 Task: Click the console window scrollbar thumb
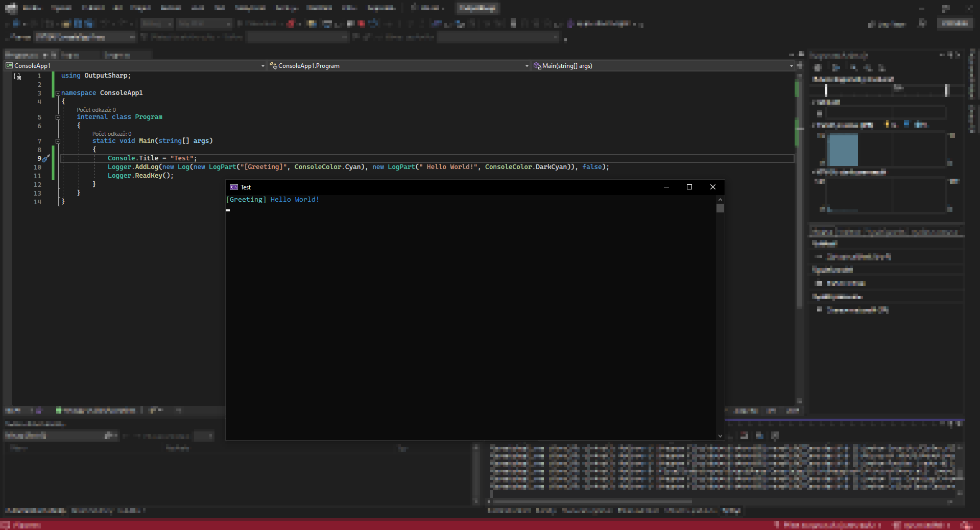[720, 208]
